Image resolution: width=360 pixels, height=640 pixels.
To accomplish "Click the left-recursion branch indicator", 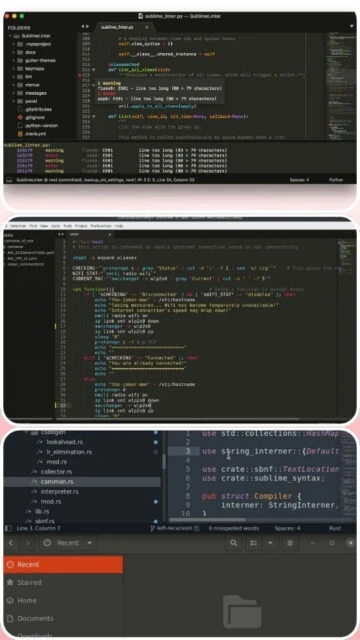I will (174, 528).
